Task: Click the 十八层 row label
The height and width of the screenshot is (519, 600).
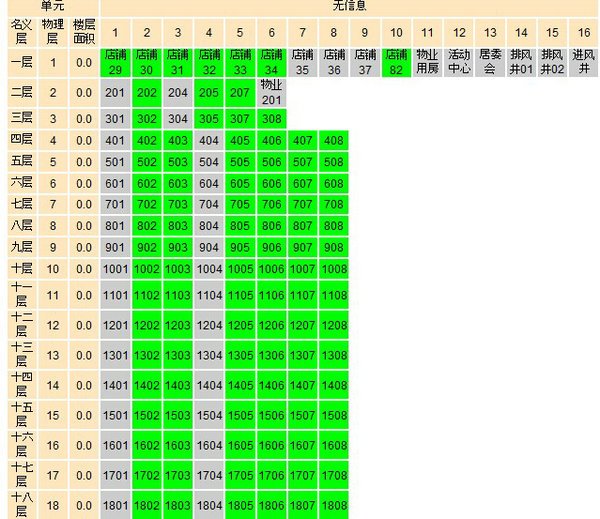Action: point(22,505)
